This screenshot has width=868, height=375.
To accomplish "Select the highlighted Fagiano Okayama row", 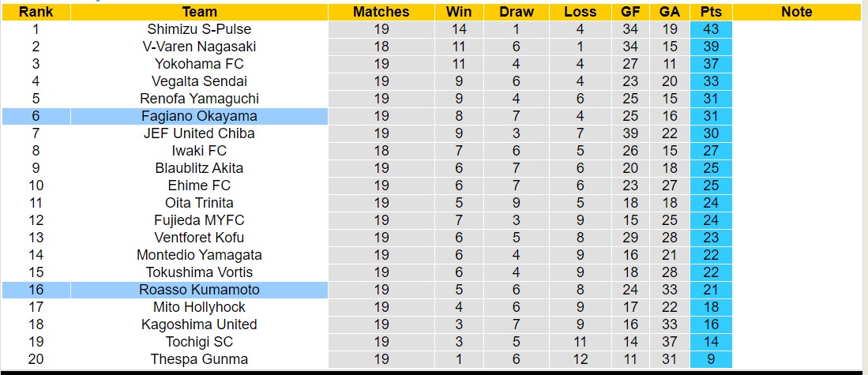I will click(x=199, y=116).
